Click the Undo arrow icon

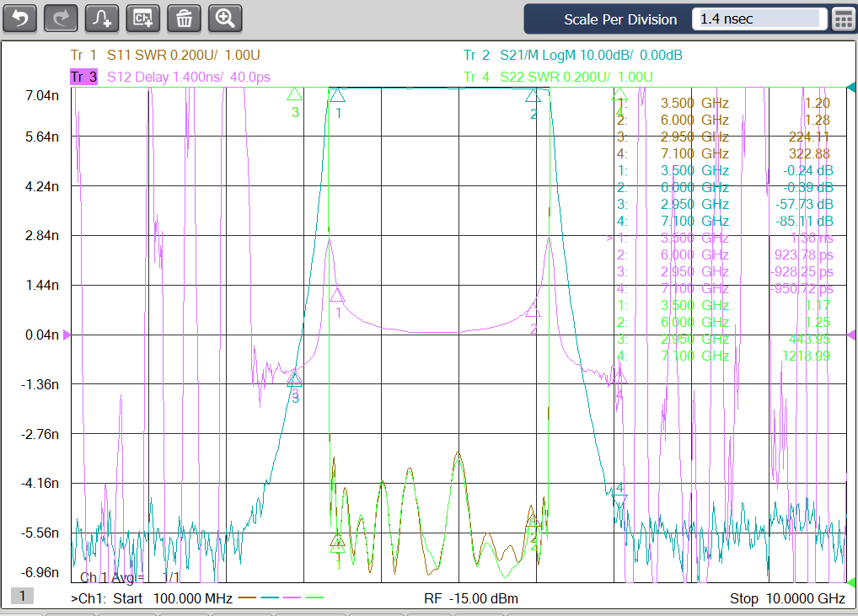click(x=19, y=19)
